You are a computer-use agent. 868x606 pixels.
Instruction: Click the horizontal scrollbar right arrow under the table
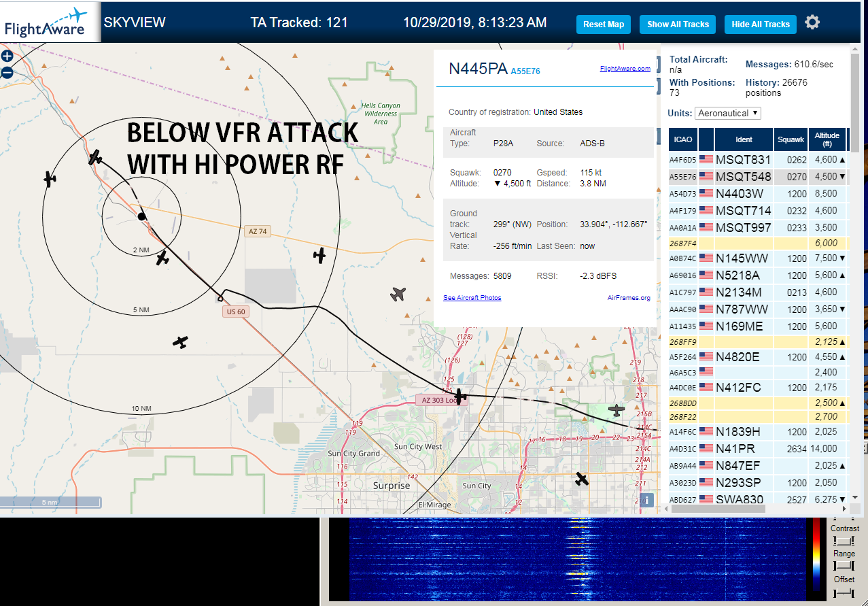[x=844, y=508]
